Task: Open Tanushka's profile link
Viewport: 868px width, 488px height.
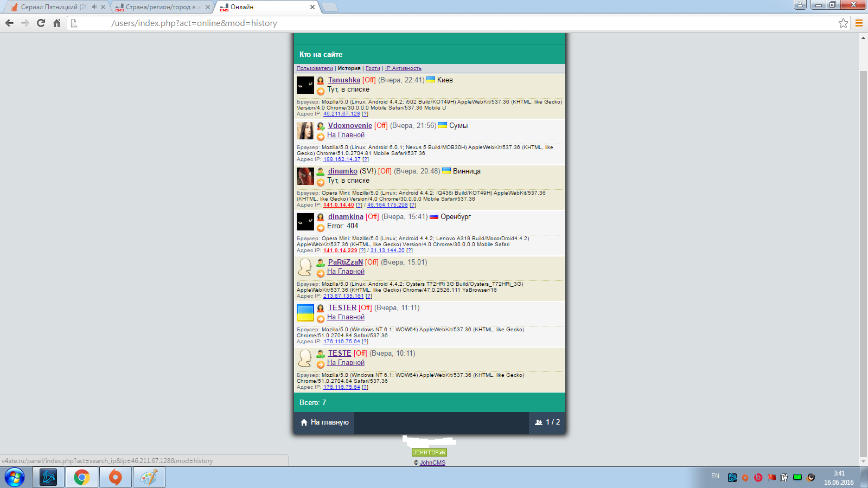Action: 344,80
